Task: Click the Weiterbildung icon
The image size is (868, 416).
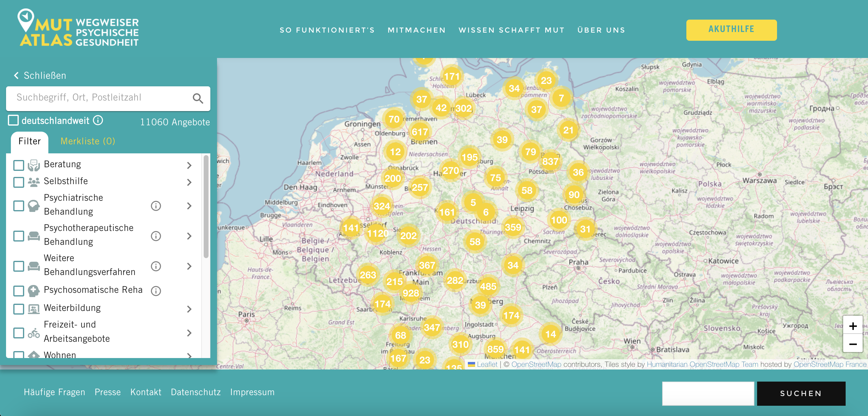Action: pos(34,309)
